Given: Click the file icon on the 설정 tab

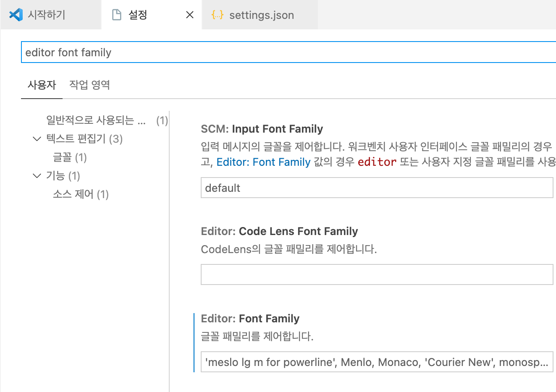Looking at the screenshot, I should 117,15.
